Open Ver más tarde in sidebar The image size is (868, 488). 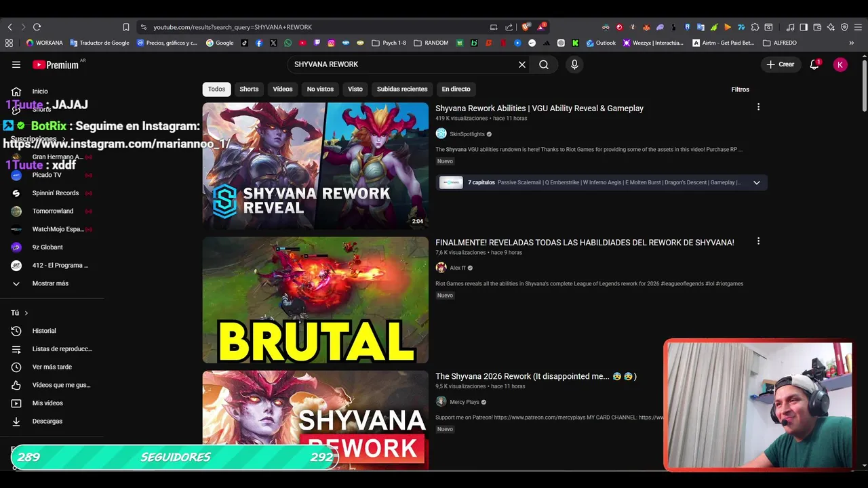[52, 367]
